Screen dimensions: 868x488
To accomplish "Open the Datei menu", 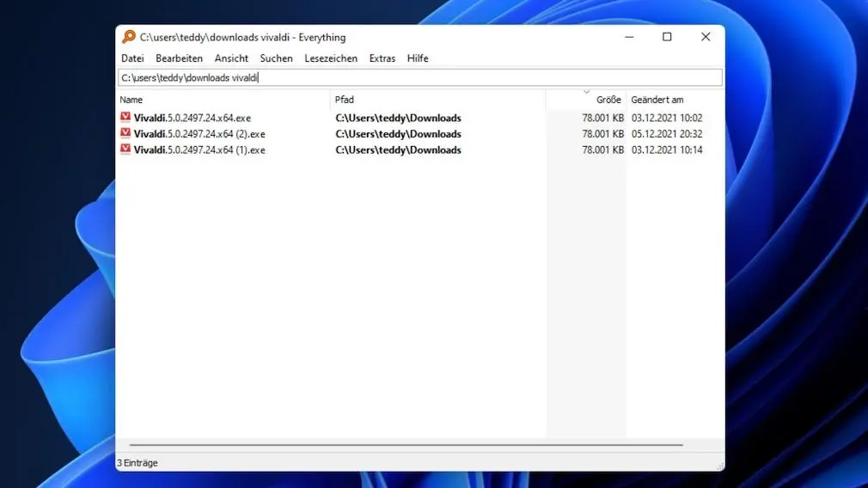I will click(x=132, y=58).
